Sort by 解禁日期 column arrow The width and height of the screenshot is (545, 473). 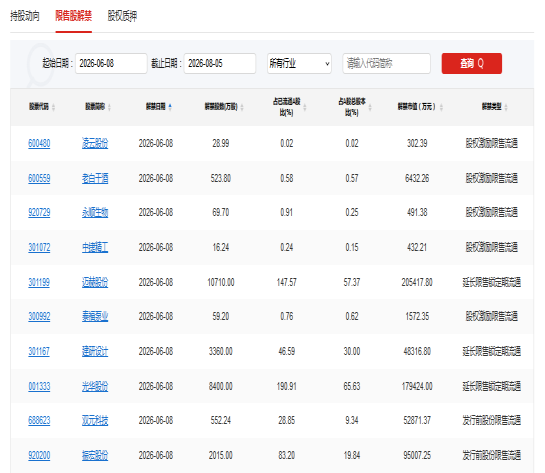coord(170,107)
